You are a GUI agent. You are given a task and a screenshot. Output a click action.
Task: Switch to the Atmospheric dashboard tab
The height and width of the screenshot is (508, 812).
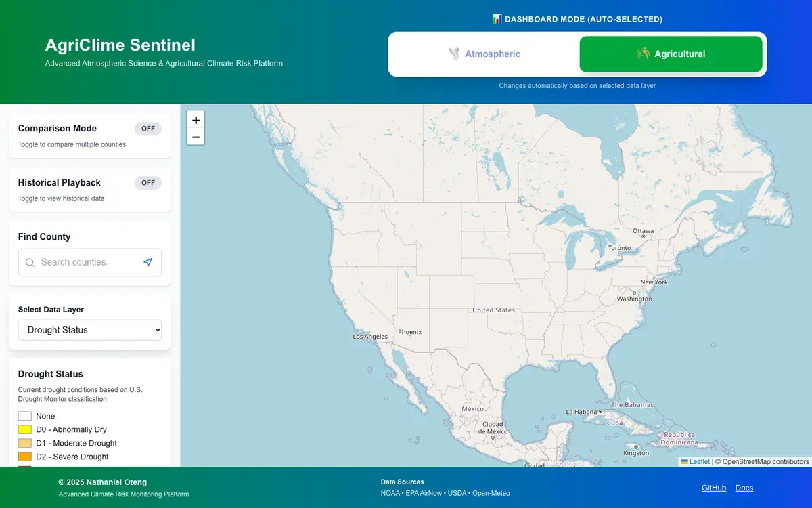pyautogui.click(x=484, y=54)
